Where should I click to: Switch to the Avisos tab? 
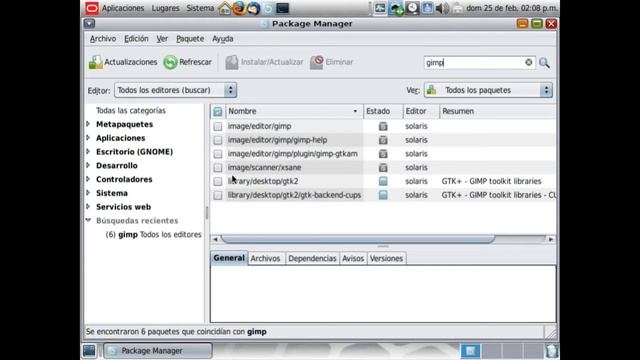(x=353, y=258)
